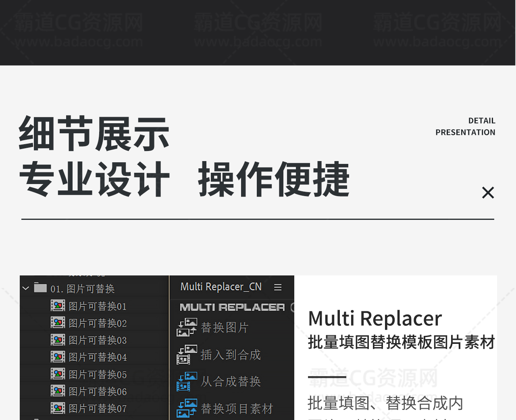516x420 pixels.
Task: Click the Replace Project Footage (替换项目素材) icon
Action: pos(187,408)
